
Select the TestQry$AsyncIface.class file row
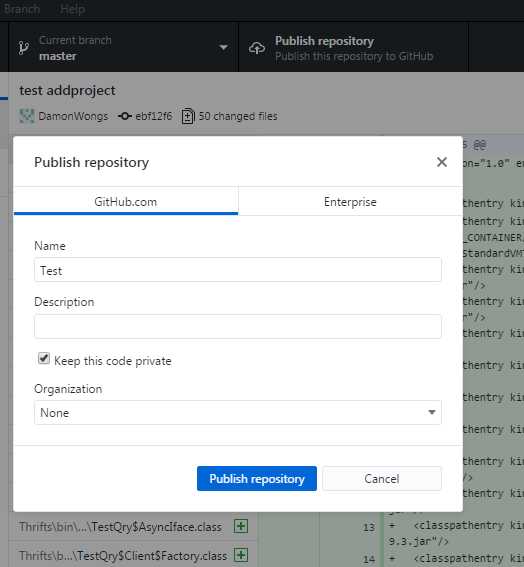coord(132,526)
